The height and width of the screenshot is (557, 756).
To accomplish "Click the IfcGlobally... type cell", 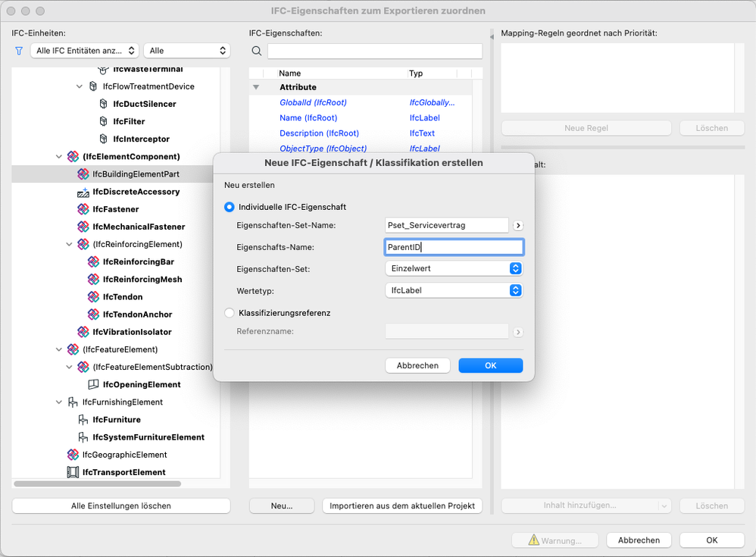I will [x=432, y=102].
